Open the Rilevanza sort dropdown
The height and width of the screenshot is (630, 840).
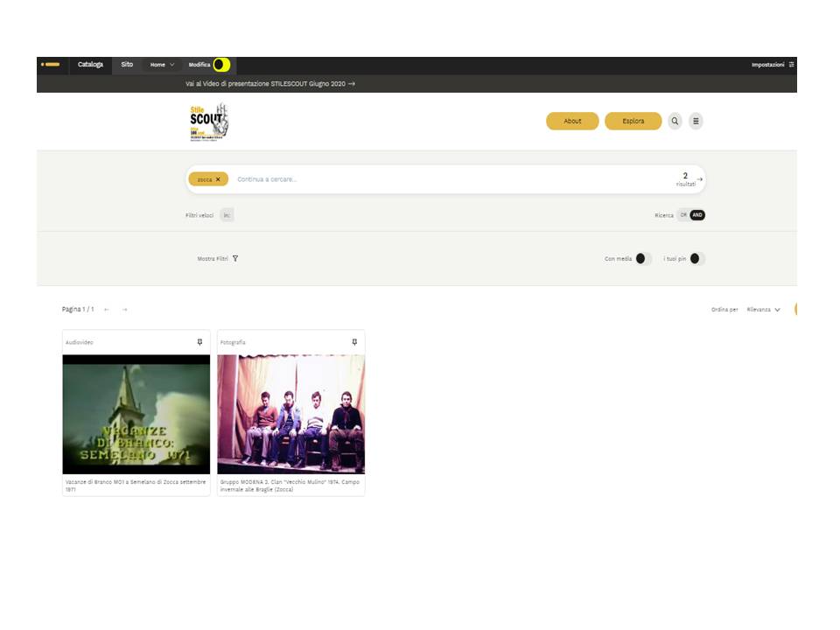pos(763,310)
